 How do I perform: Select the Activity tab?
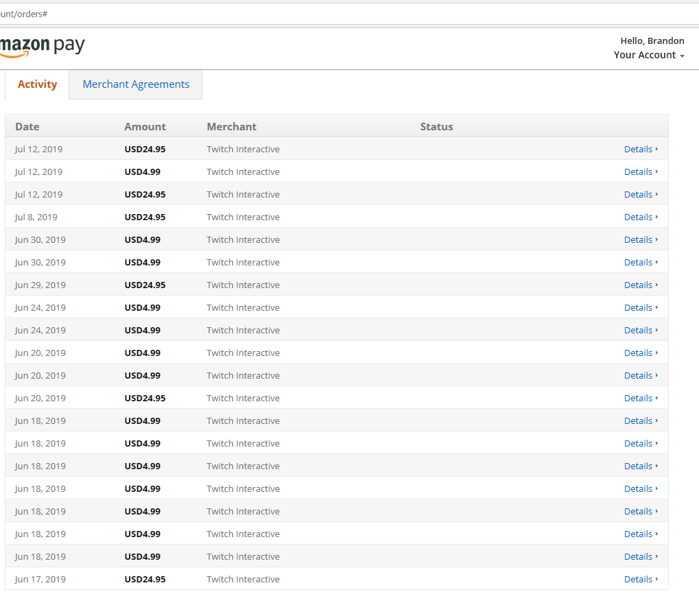click(x=38, y=84)
